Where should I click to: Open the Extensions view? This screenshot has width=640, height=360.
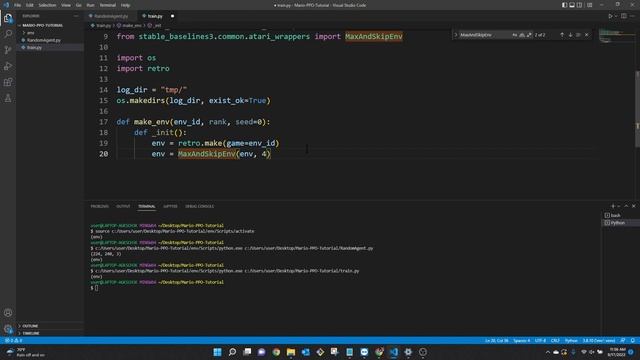[8, 82]
